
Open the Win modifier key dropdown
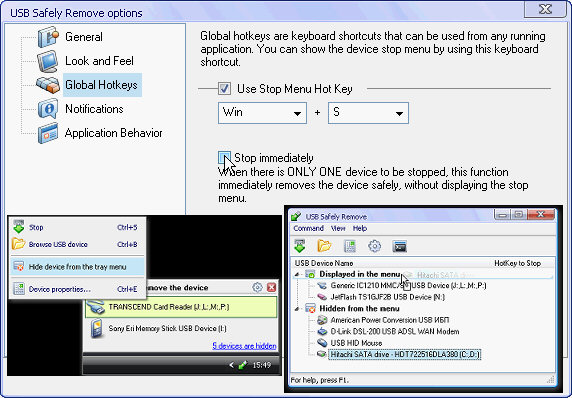point(262,113)
